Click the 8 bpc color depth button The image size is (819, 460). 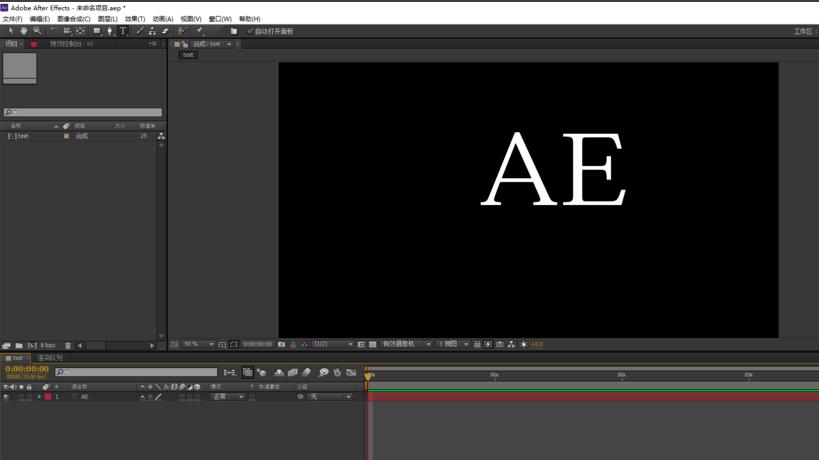(48, 346)
